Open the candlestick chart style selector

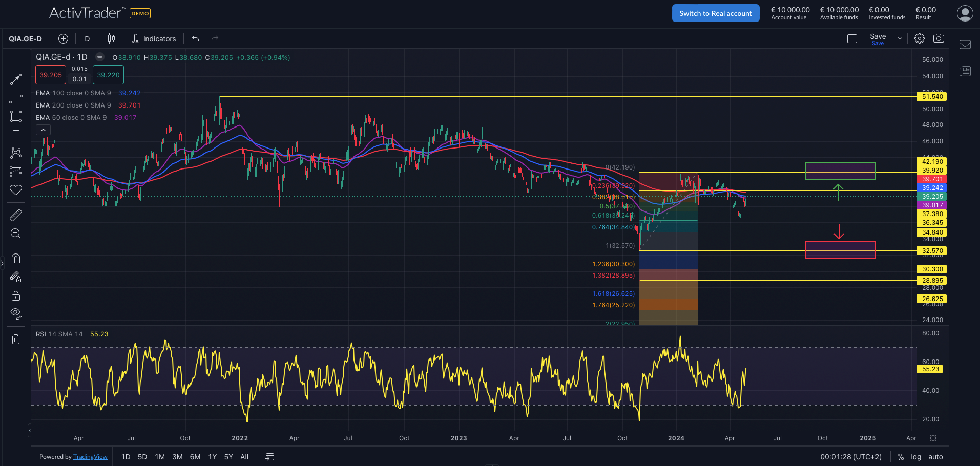pos(111,39)
